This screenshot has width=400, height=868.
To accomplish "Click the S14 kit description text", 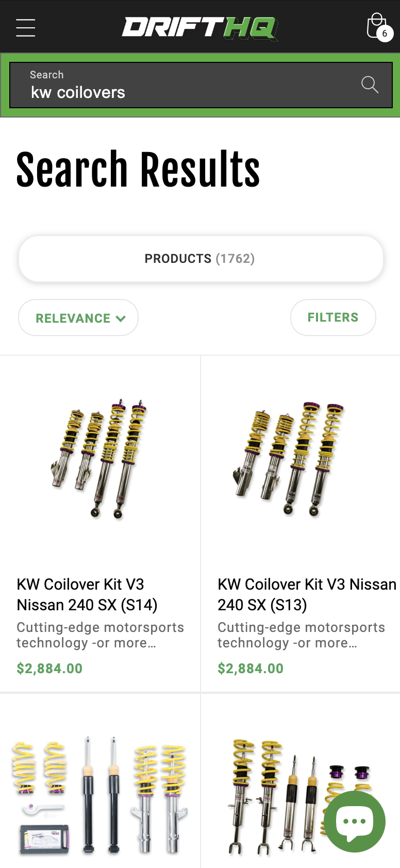I will point(100,635).
